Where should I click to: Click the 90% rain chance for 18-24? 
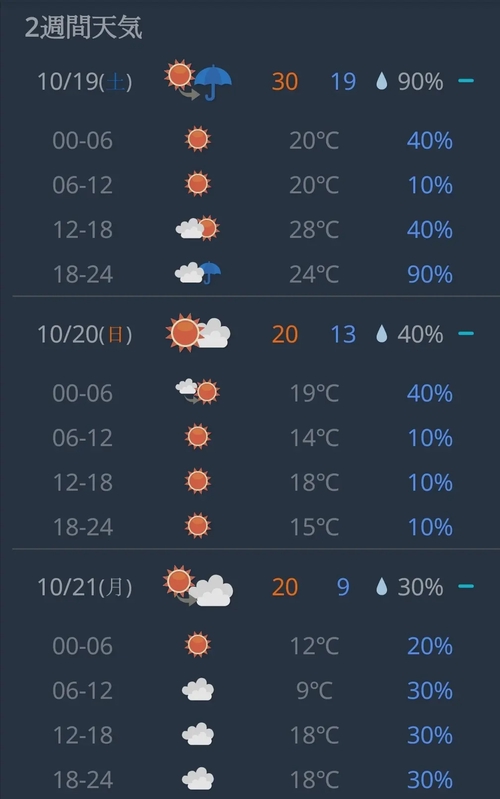(x=430, y=274)
